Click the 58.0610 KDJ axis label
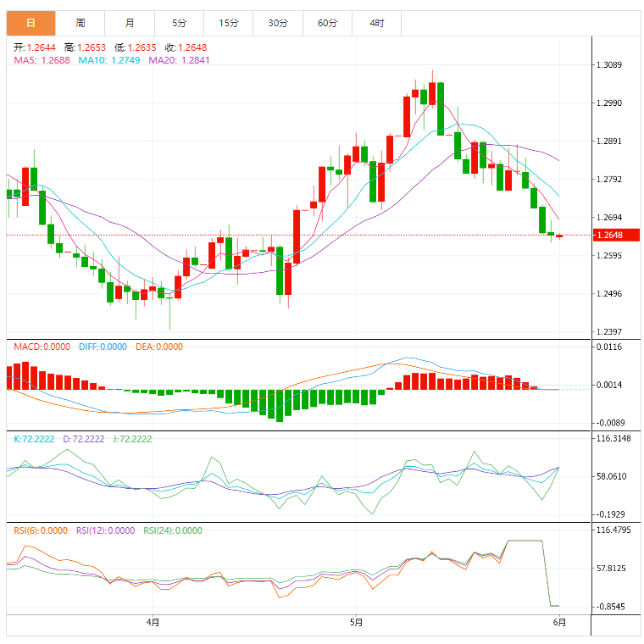Viewport: 644px width, 644px height. [611, 477]
